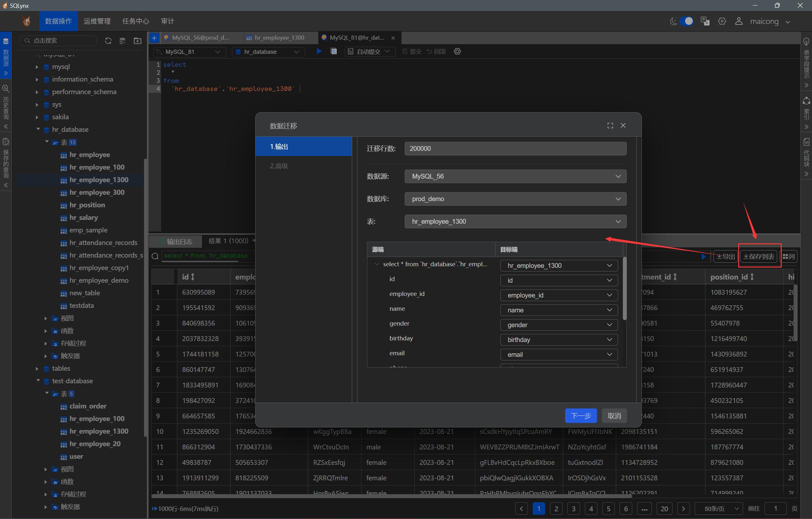The width and height of the screenshot is (812, 519).
Task: Open the 数据库 prod_demo dropdown
Action: (x=515, y=199)
